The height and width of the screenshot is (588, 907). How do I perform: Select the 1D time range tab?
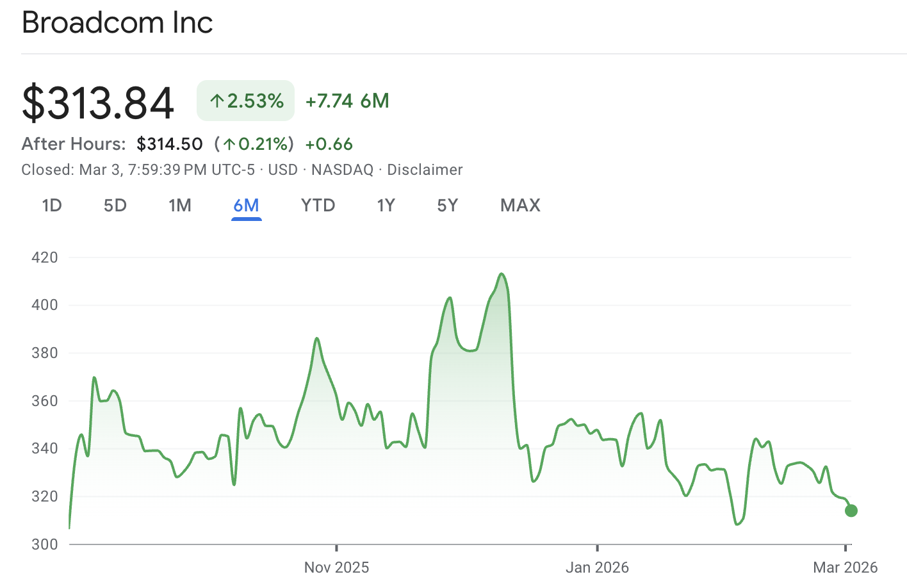(52, 206)
